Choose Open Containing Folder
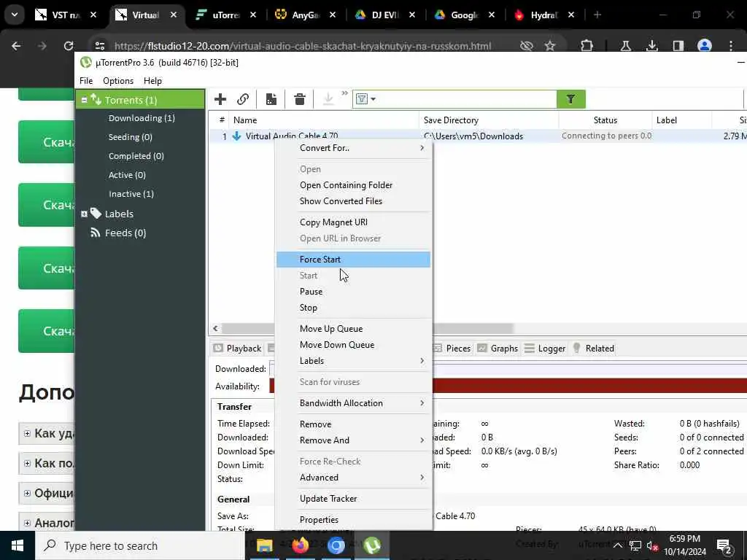Screen dimensions: 747x560 click(353, 185)
